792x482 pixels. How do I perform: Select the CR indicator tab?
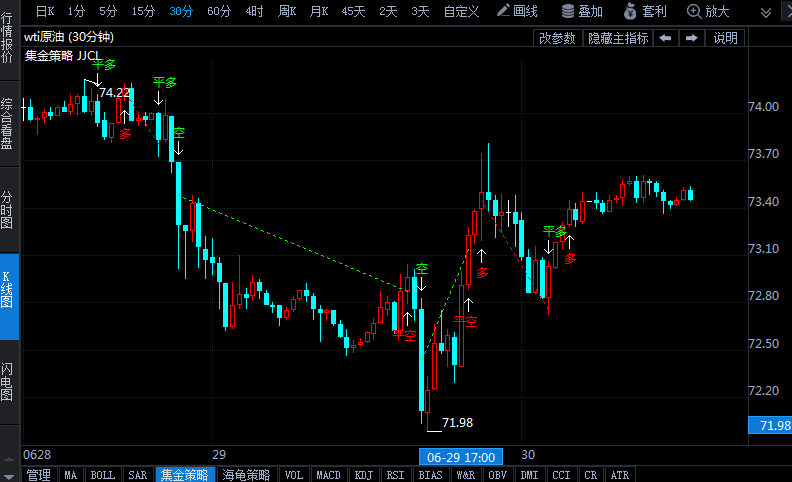pos(590,475)
